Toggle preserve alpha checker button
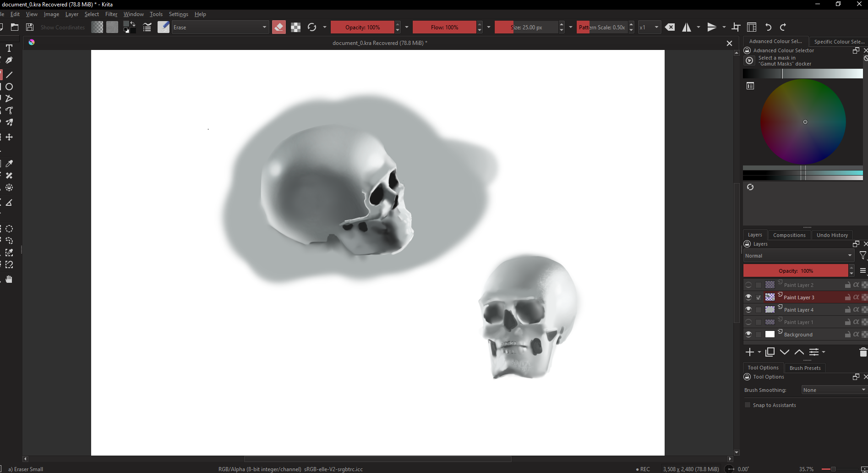The width and height of the screenshot is (868, 473). (296, 27)
